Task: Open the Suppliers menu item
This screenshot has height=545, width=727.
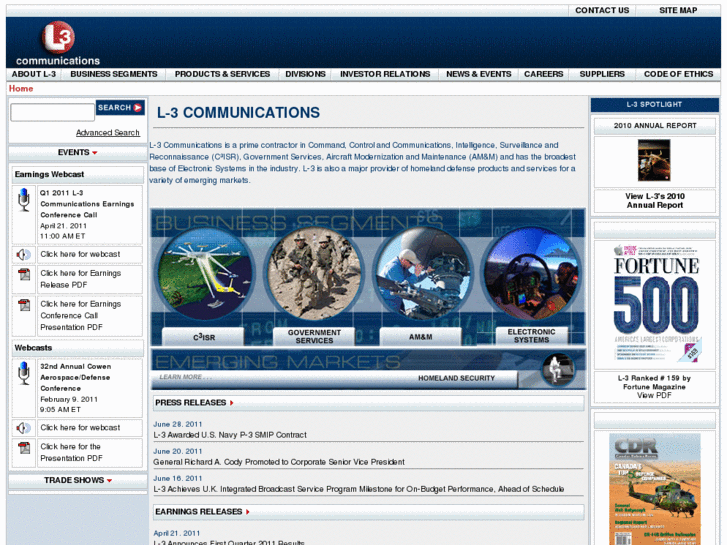Action: 602,74
